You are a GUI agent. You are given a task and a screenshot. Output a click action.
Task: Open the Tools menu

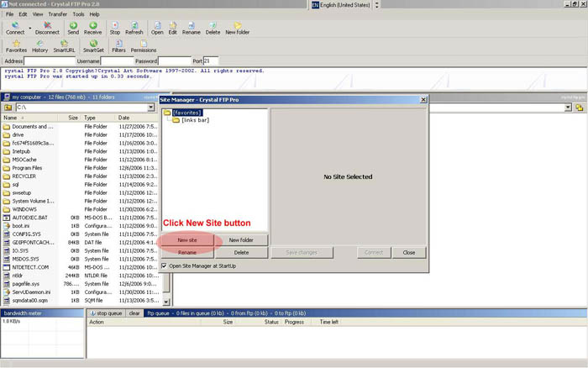point(78,14)
